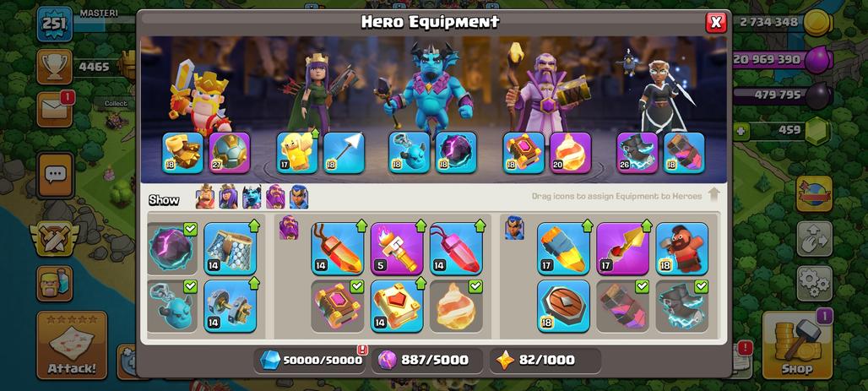Open the Healing Tome with the upgrade arrow

(x=397, y=307)
